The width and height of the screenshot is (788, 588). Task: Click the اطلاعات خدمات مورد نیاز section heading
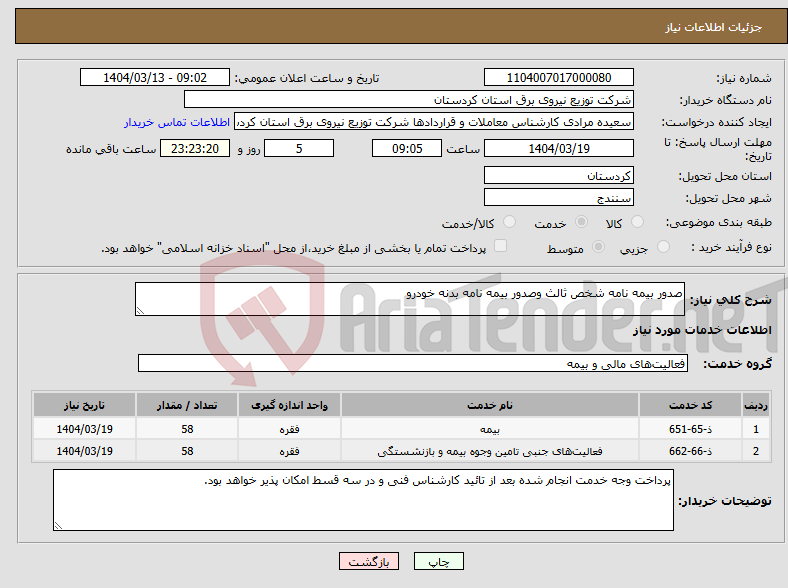coord(702,330)
